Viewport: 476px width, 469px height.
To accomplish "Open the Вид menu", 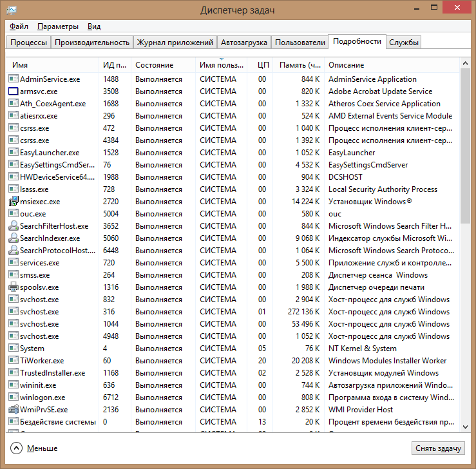I will coord(94,26).
